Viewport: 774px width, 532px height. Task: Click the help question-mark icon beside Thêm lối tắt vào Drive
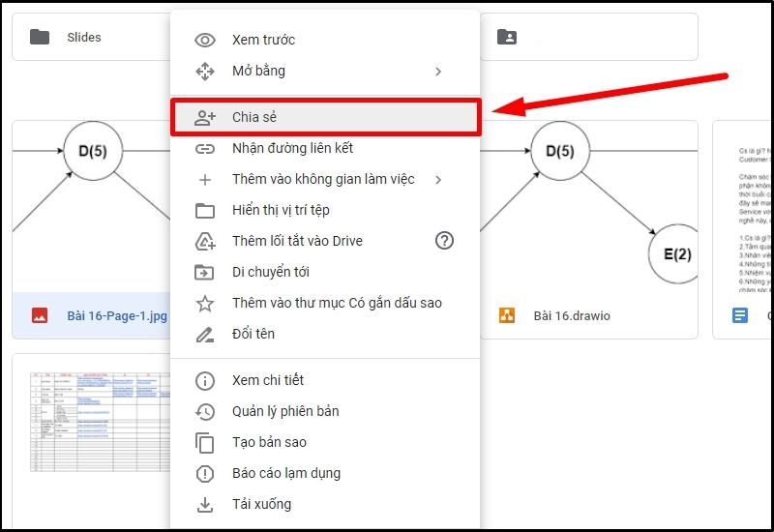pos(444,241)
